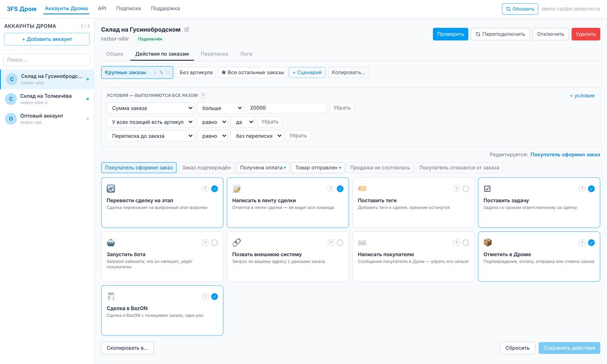Click the 20000 amount input field
The width and height of the screenshot is (607, 364).
[286, 108]
